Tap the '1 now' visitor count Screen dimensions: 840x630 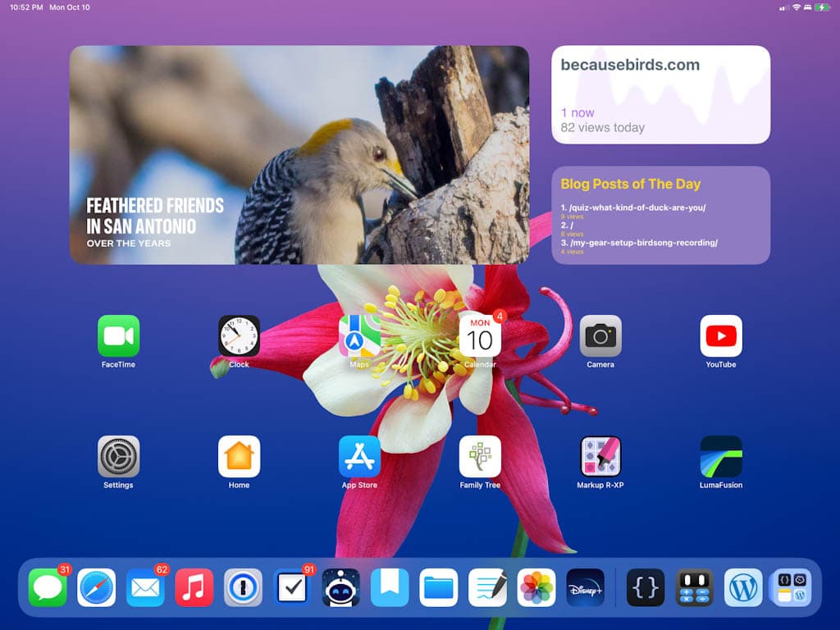click(577, 112)
